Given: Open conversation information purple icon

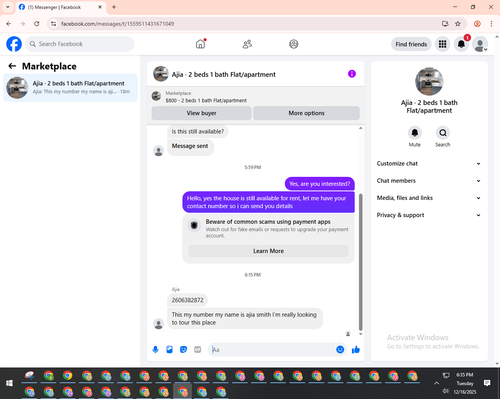Looking at the screenshot, I should (x=352, y=74).
